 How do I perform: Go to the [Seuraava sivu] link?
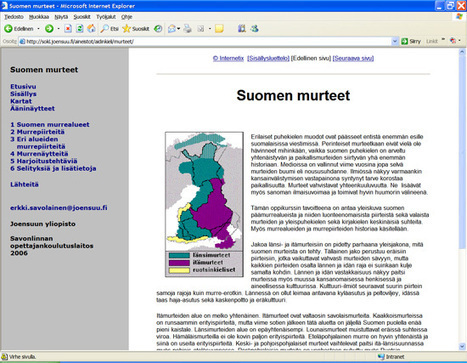click(353, 58)
